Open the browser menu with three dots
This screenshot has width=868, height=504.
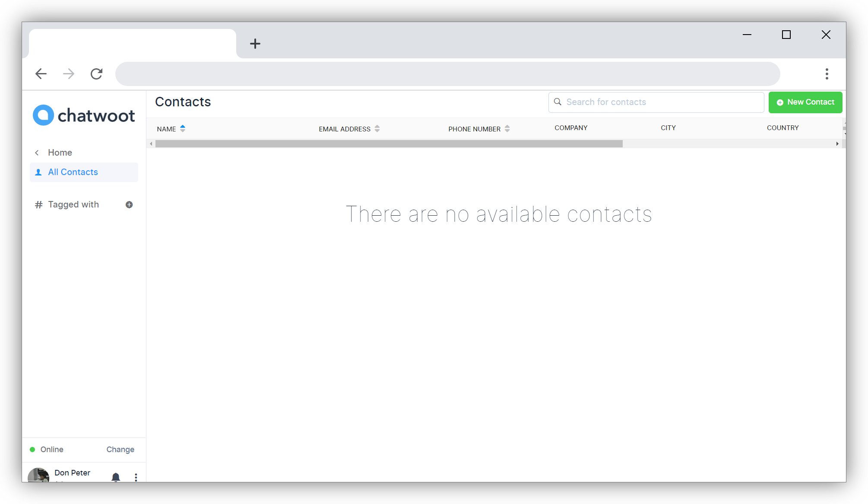(826, 74)
